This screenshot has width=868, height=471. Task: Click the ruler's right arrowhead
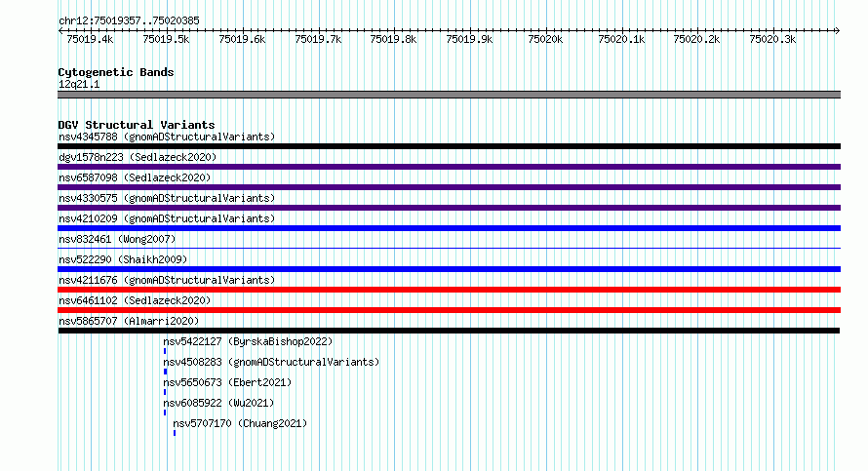[838, 30]
